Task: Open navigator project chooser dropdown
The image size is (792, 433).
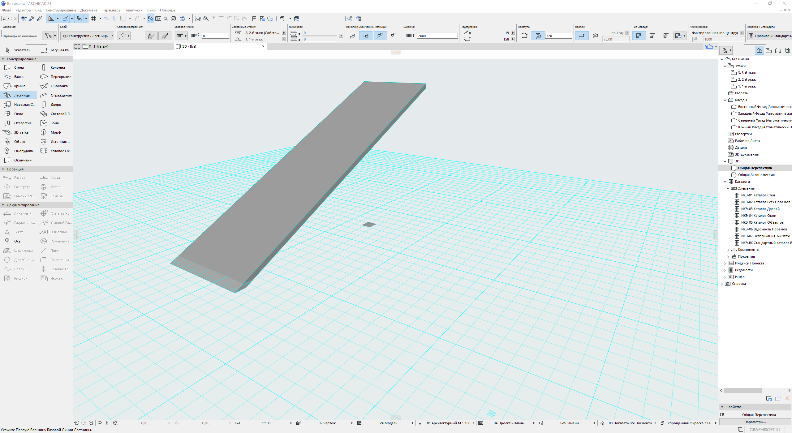Action: tap(726, 50)
